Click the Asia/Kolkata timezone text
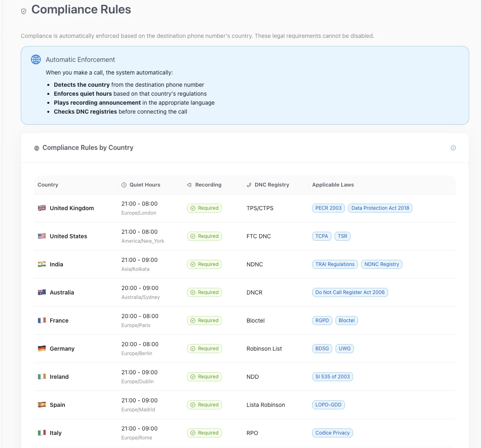Image resolution: width=481 pixels, height=448 pixels. (x=135, y=269)
